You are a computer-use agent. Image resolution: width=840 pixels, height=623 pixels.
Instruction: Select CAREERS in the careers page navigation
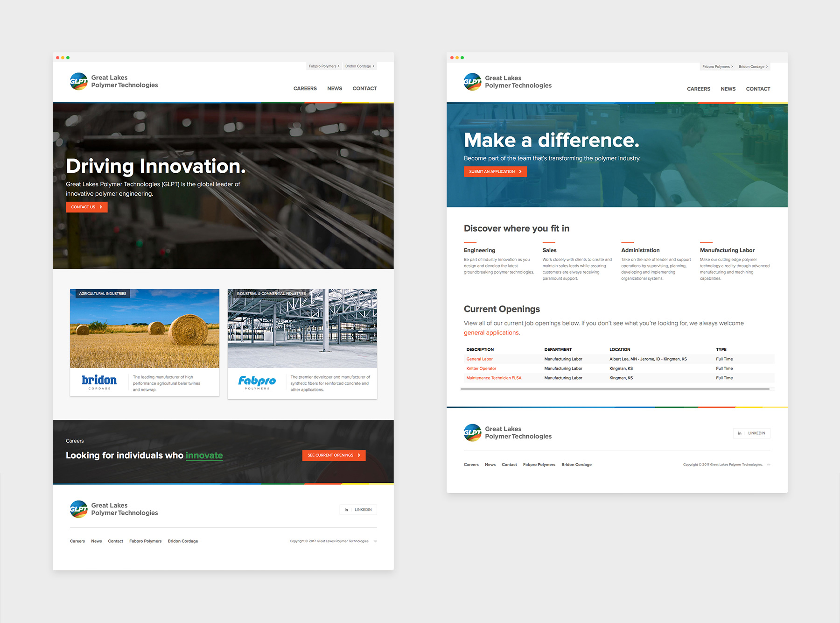[698, 89]
